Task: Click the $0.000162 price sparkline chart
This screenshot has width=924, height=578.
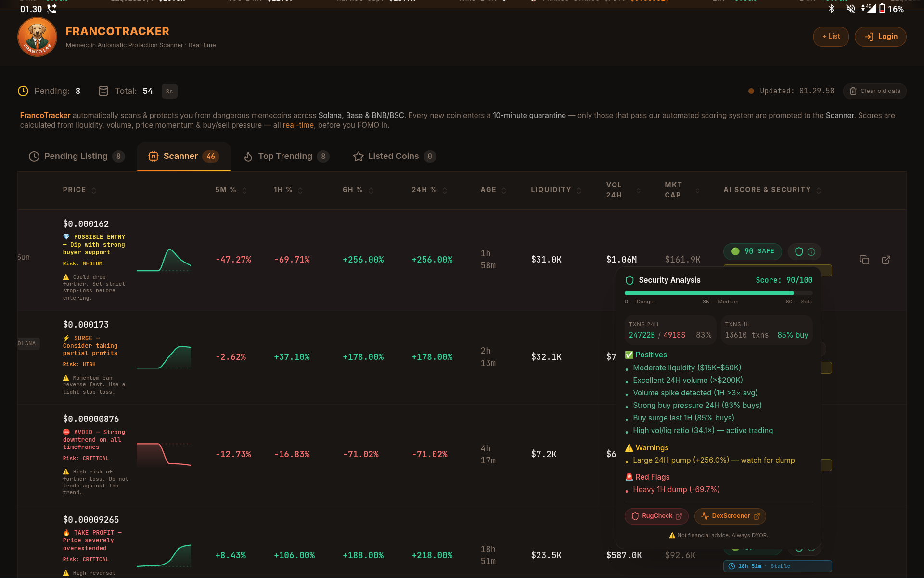Action: click(x=164, y=260)
